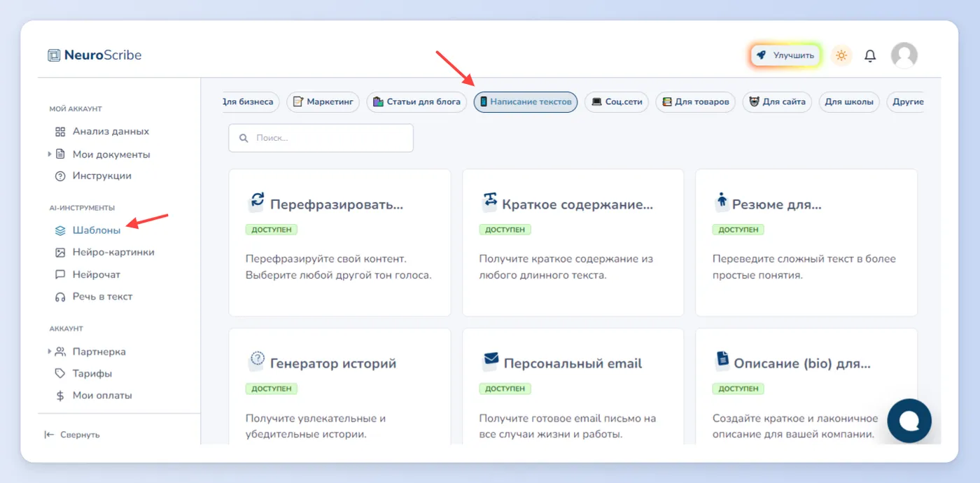Open Анализ данных in sidebar
The width and height of the screenshot is (980, 483).
tap(111, 132)
